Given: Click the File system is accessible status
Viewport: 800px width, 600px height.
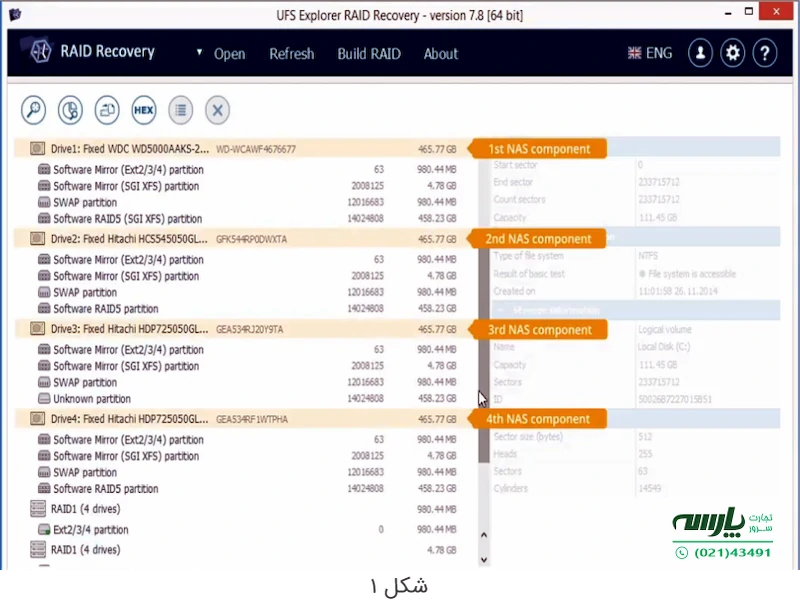Looking at the screenshot, I should tap(687, 274).
